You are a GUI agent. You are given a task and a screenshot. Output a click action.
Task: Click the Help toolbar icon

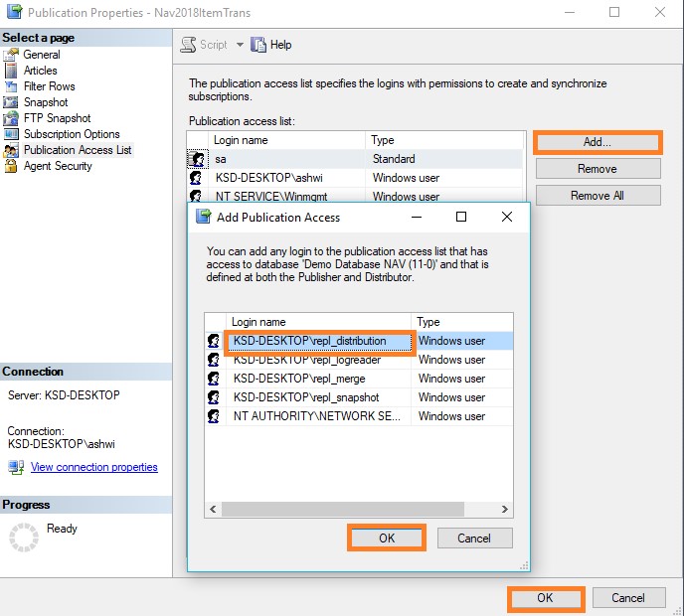click(x=258, y=45)
